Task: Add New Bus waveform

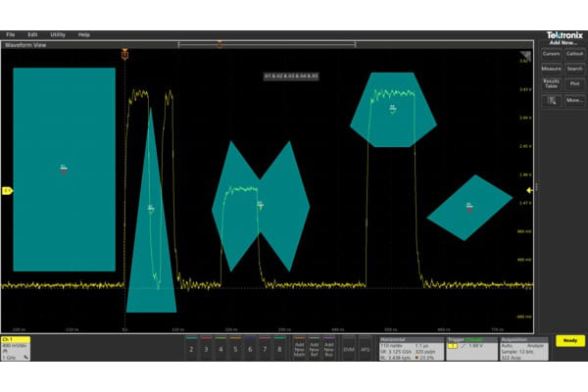Action: click(x=329, y=348)
